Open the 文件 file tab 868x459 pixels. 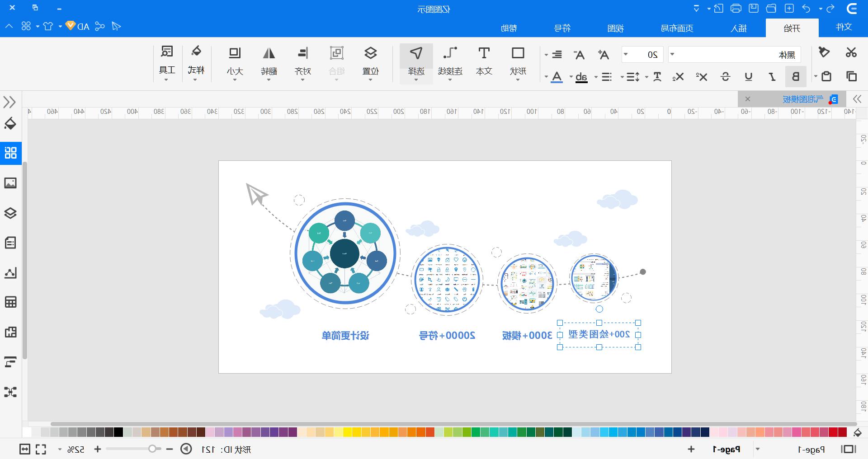pos(844,27)
